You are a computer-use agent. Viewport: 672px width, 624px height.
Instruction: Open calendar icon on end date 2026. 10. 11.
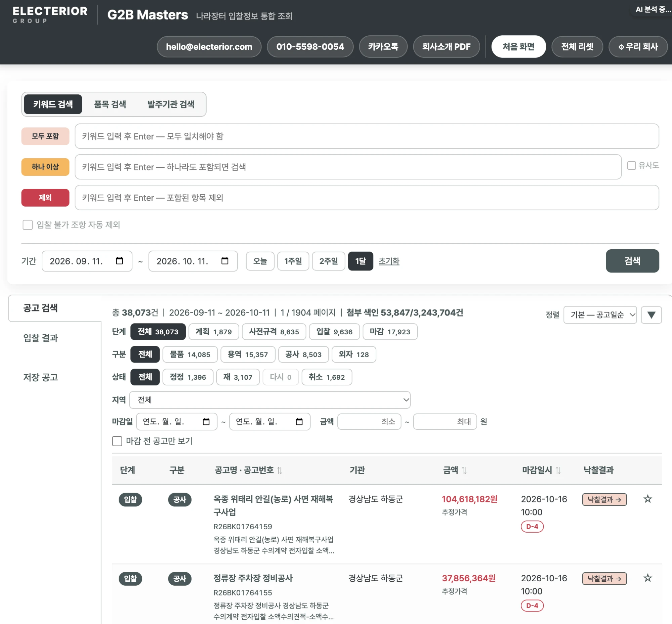pos(225,261)
